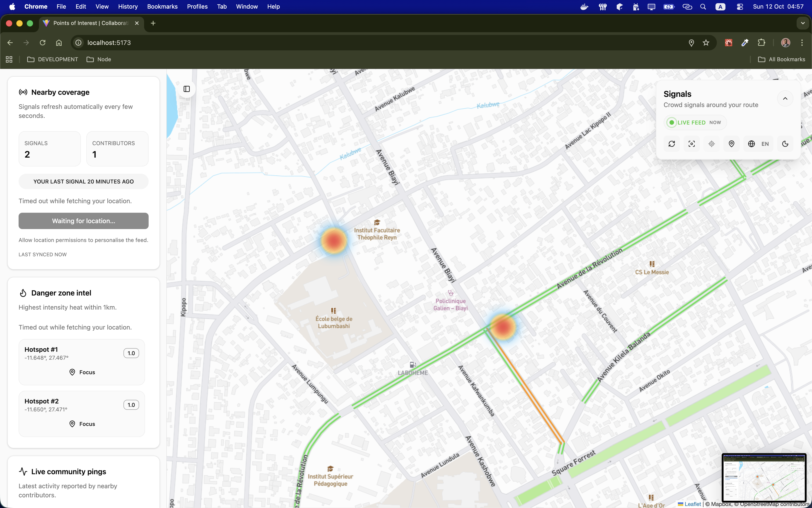Open the Profiles menu
Image resolution: width=812 pixels, height=508 pixels.
tap(197, 6)
